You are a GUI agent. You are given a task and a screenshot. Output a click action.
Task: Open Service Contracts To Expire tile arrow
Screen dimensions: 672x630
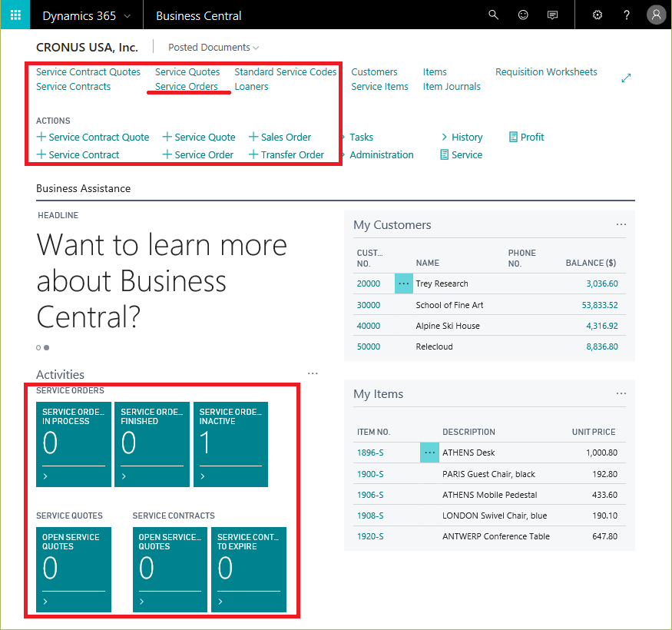220,602
